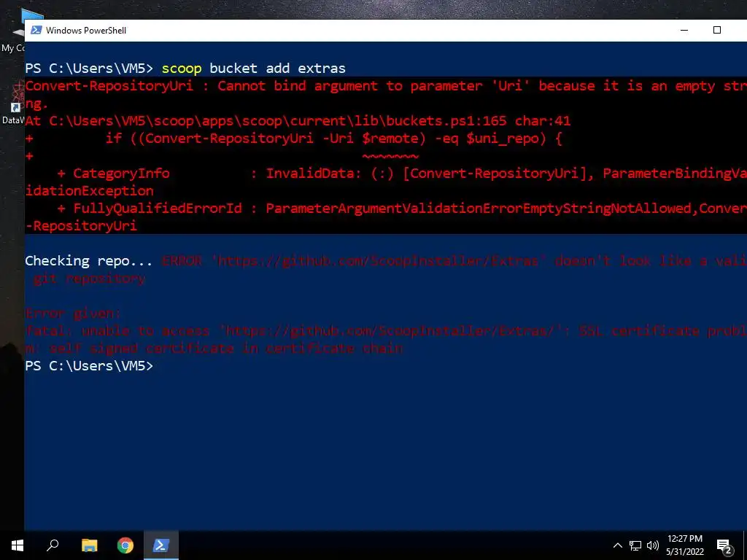Launch Google Chrome from taskbar
747x560 pixels.
[125, 545]
